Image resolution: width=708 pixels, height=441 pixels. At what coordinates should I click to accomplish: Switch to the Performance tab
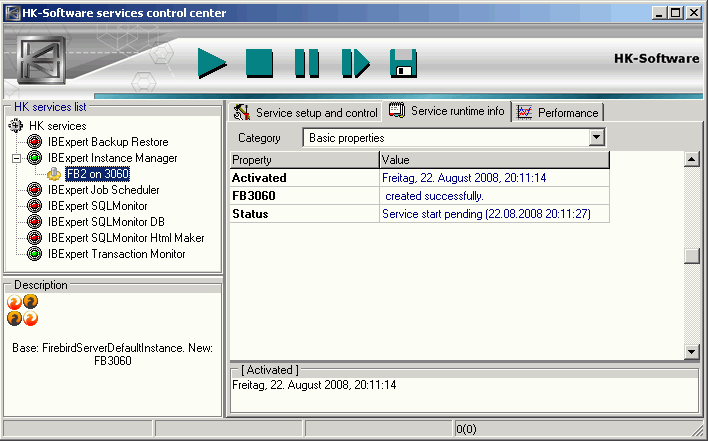[x=558, y=112]
